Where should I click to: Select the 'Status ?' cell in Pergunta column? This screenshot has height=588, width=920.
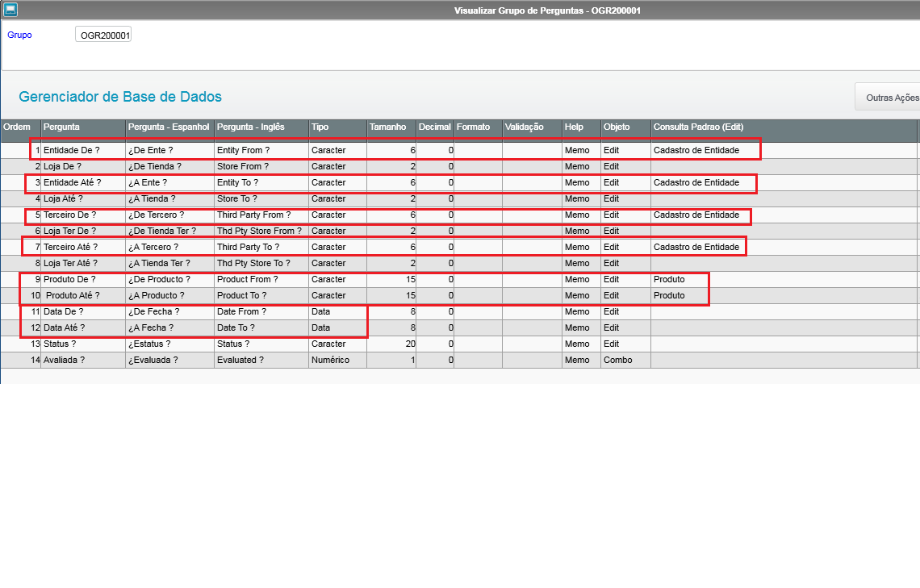click(x=83, y=344)
